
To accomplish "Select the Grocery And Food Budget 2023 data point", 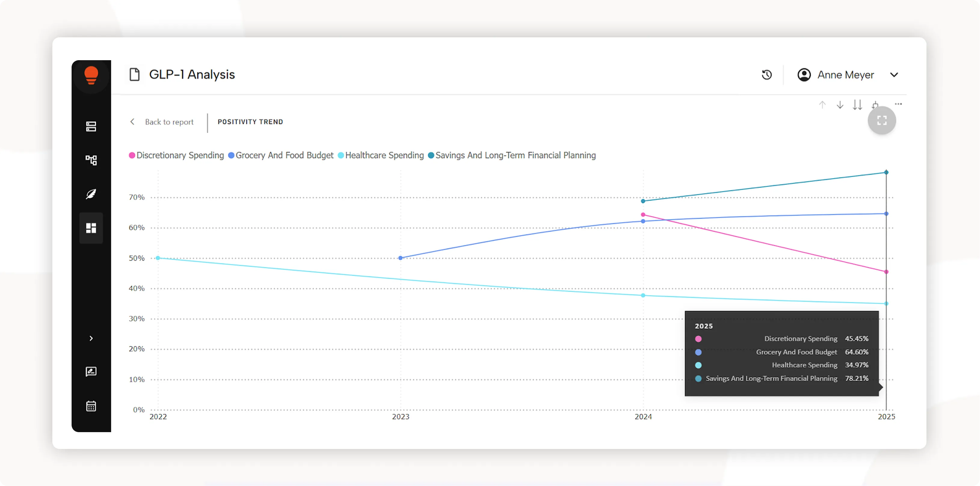I will tap(401, 258).
